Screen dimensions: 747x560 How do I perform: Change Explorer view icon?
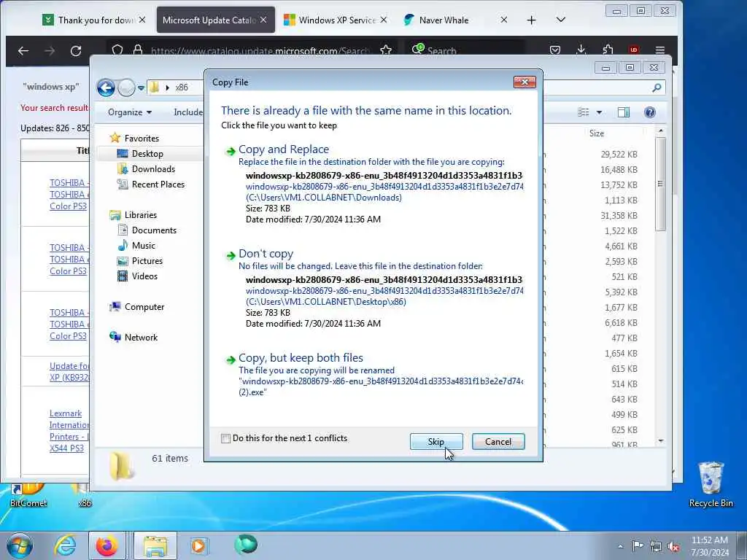coord(584,112)
